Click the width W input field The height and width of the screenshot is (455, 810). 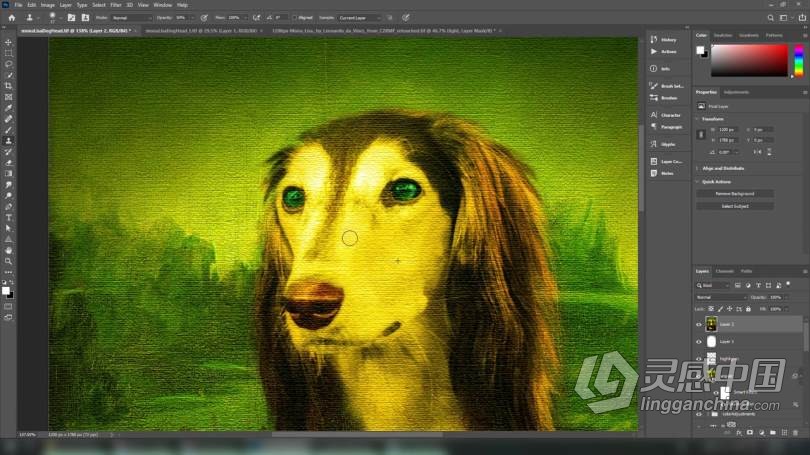[x=727, y=130]
